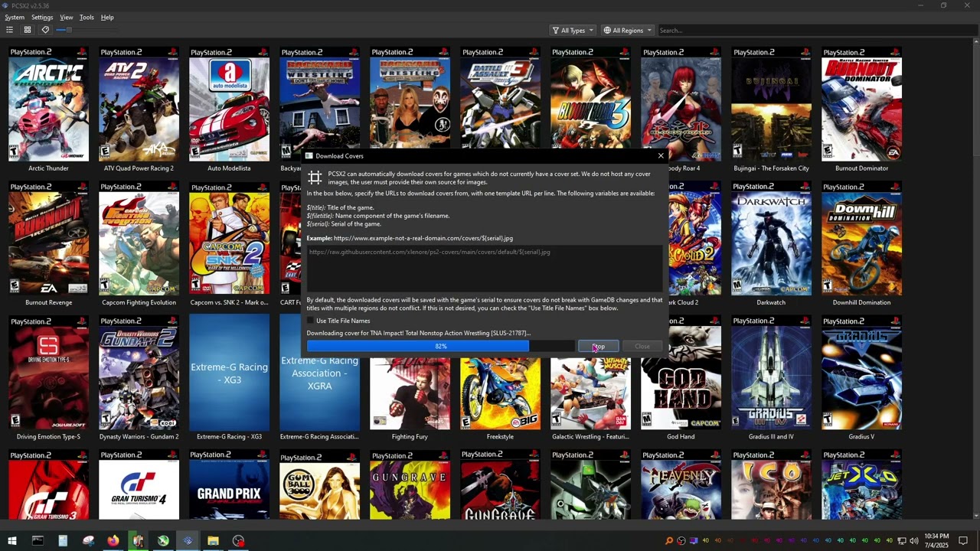
Task: Select the Gungrave game cover
Action: [410, 484]
